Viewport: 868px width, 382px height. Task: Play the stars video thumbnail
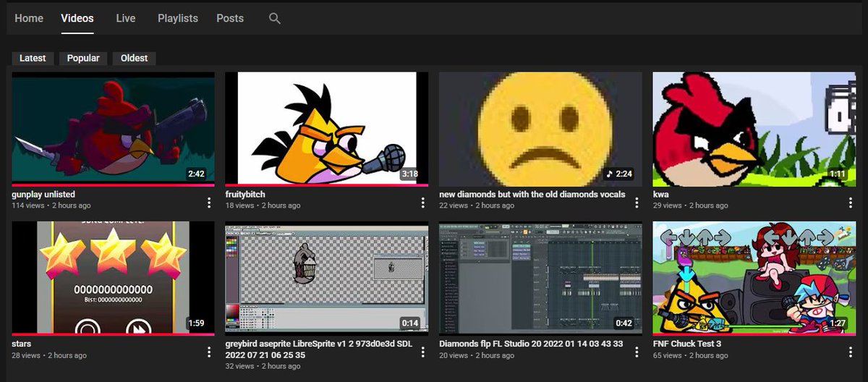coord(114,279)
